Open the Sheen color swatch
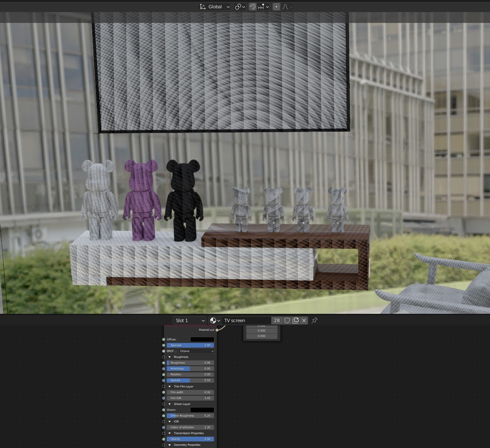Screen dimensions: 490x448 point(202,410)
